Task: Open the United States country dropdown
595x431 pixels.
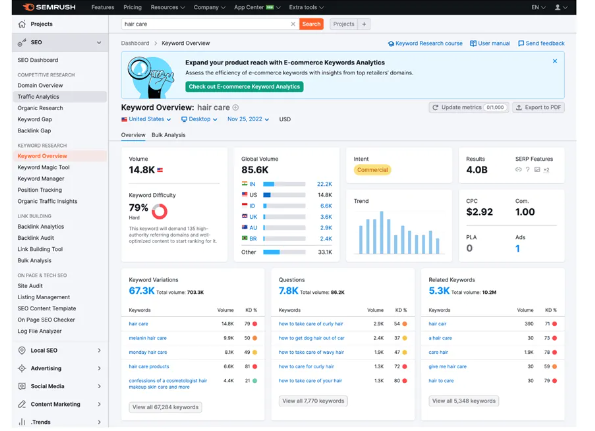Action: pyautogui.click(x=146, y=119)
